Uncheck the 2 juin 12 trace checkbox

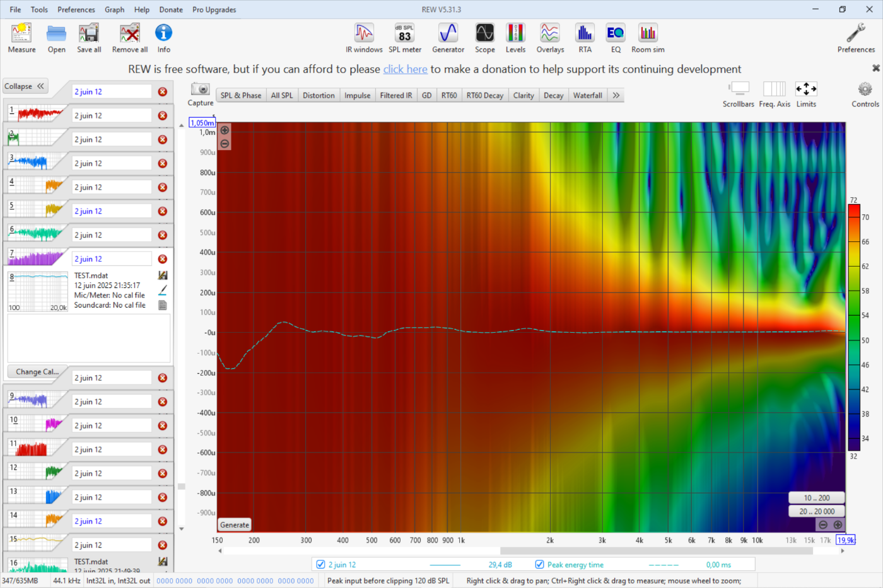(321, 565)
